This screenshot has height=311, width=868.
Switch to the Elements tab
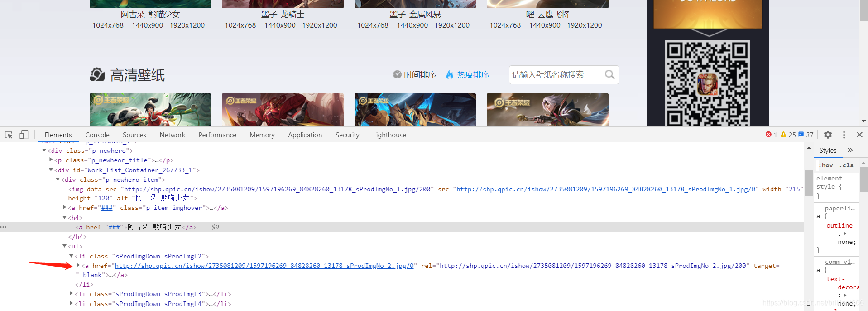click(58, 135)
